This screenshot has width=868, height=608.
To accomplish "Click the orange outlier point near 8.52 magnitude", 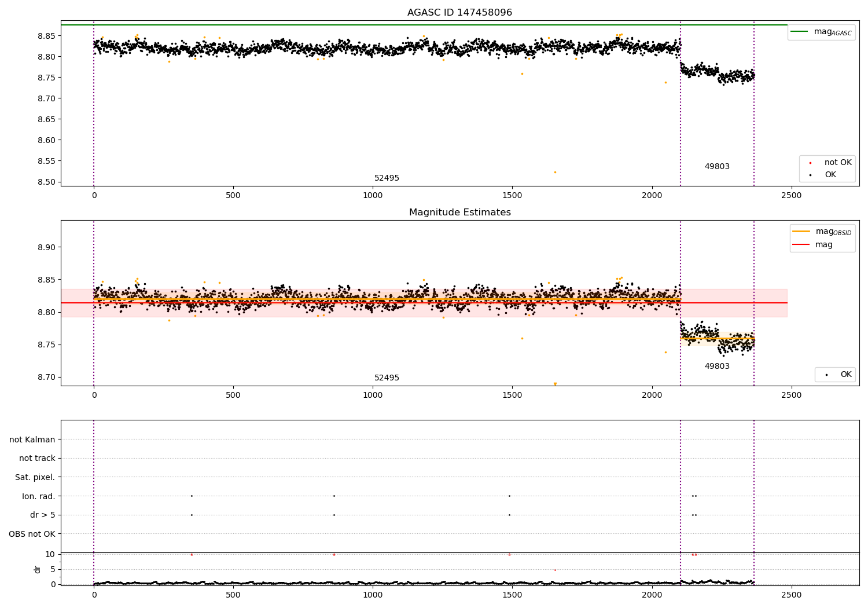I will click(555, 172).
